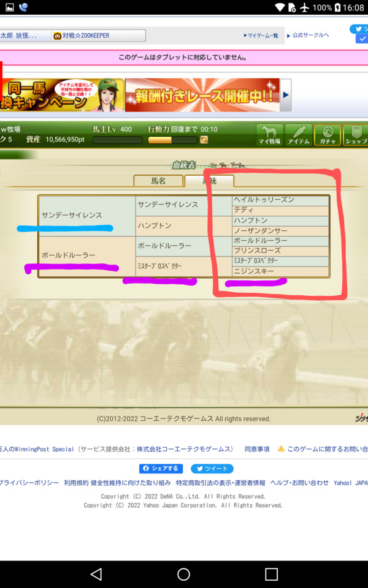Image resolution: width=368 pixels, height=588 pixels.
Task: Click the ヘイルトゥリーズン cell
Action: tap(280, 200)
